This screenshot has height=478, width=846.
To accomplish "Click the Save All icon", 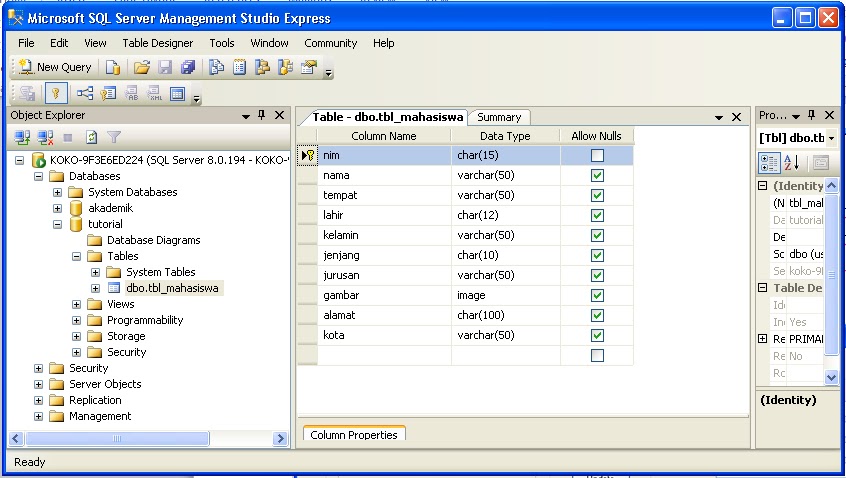I will pos(188,67).
